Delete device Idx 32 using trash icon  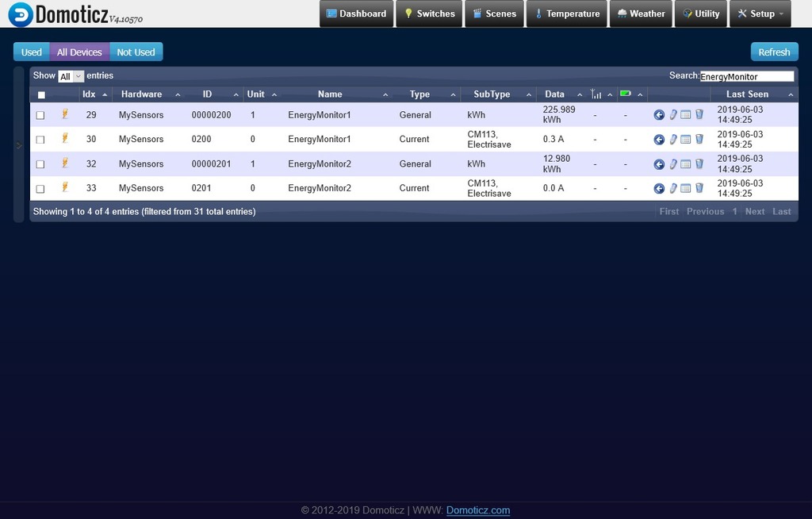click(x=699, y=163)
